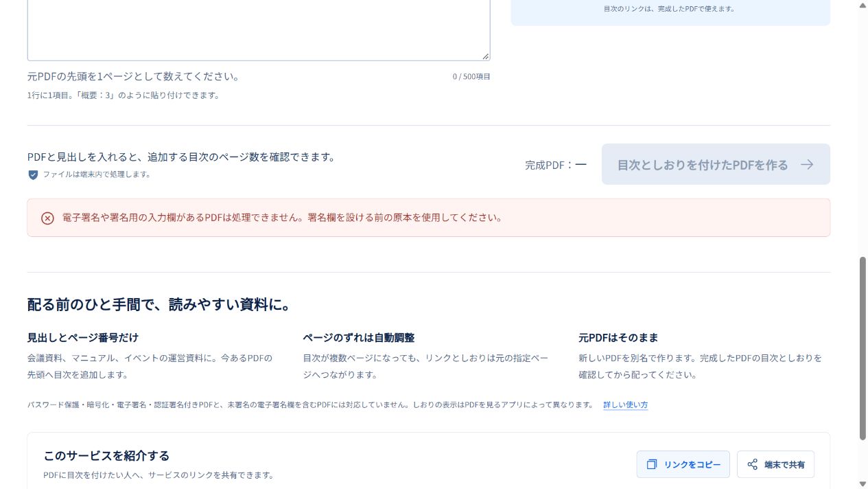The width and height of the screenshot is (868, 489).
Task: Click the arrow icon on create PDF button
Action: [807, 165]
